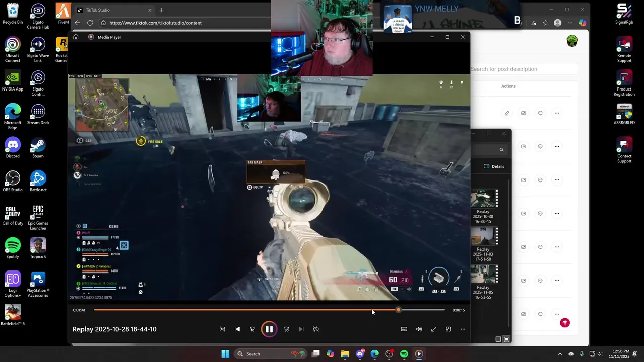Open Replay 2025-10-30 16-30-15 thumbnail

point(484,198)
